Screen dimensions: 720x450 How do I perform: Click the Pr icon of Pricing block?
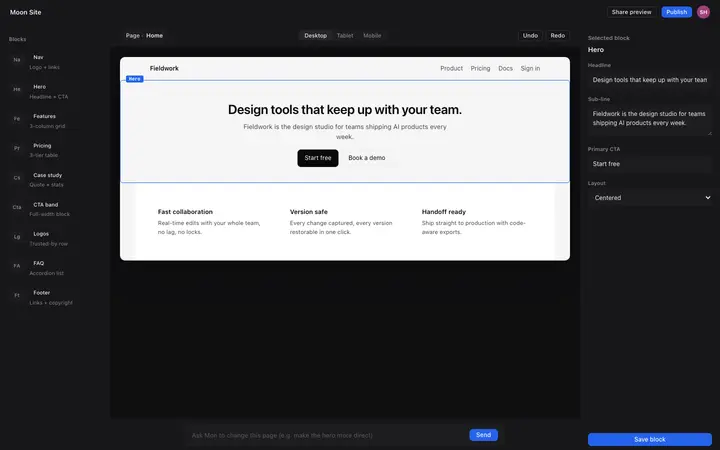[x=17, y=148]
